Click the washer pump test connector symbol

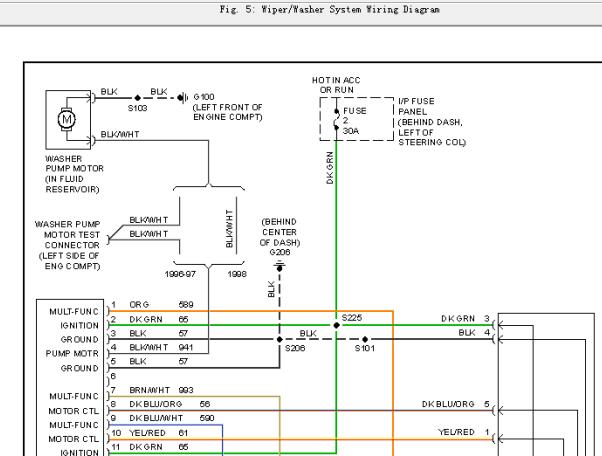point(109,240)
